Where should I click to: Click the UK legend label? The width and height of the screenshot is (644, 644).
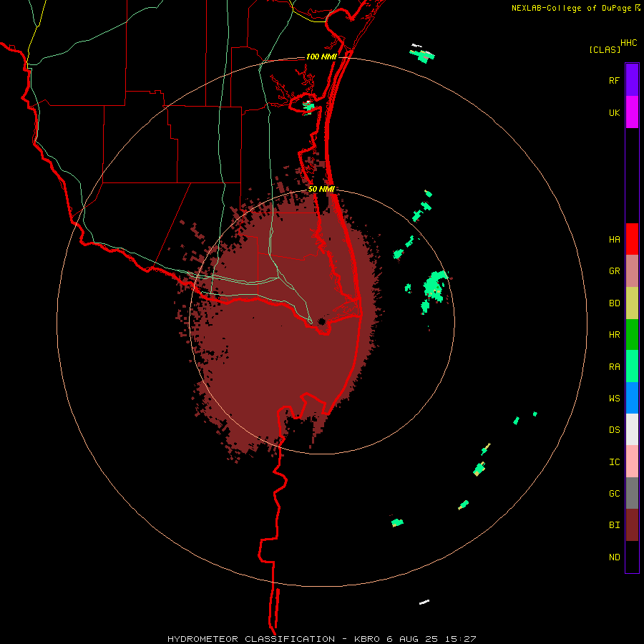614,112
